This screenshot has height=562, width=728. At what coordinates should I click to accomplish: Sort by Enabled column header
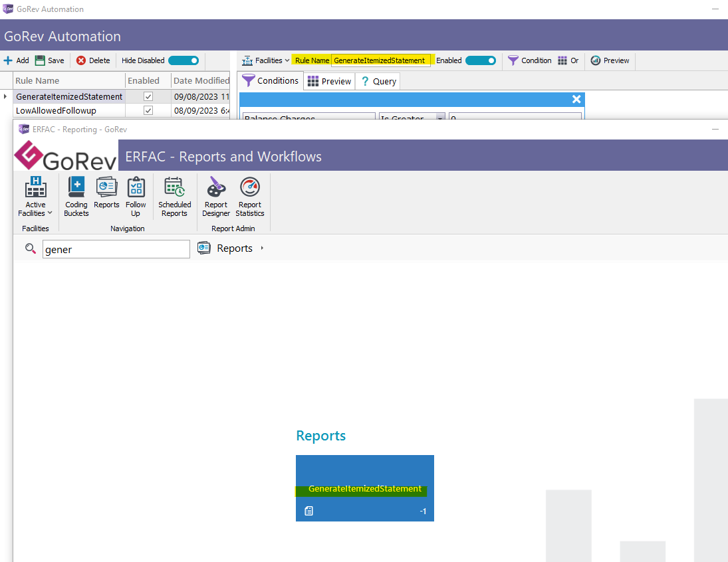(x=148, y=81)
